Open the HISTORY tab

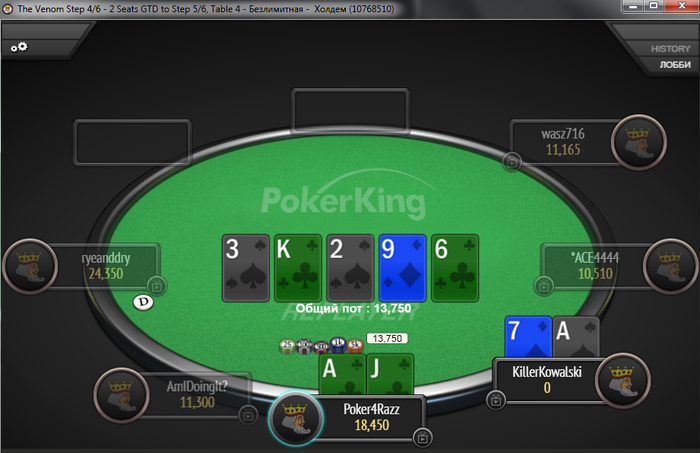coord(670,49)
